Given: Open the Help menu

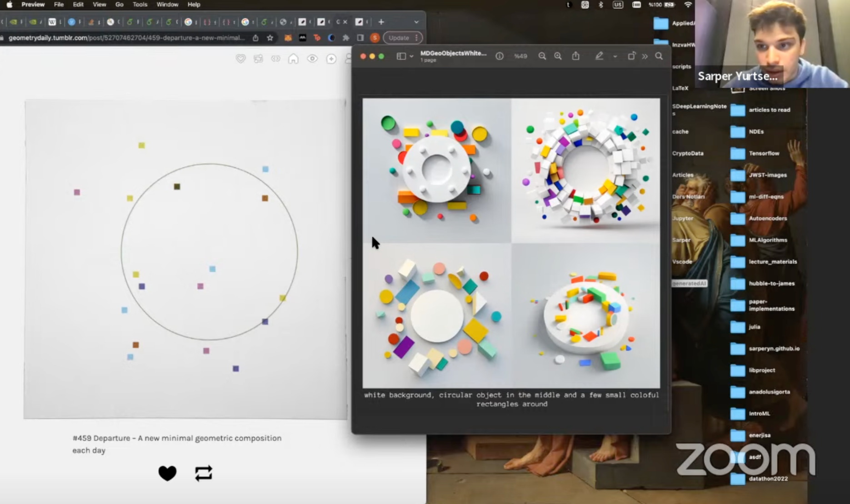Looking at the screenshot, I should click(194, 5).
